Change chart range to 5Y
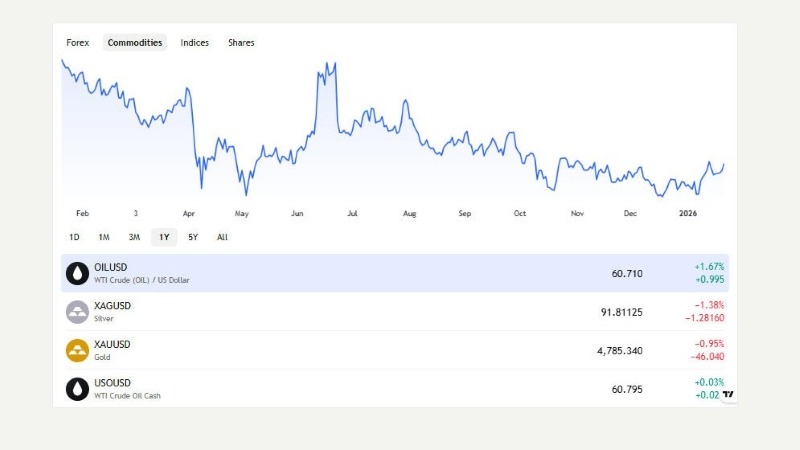 pyautogui.click(x=193, y=237)
